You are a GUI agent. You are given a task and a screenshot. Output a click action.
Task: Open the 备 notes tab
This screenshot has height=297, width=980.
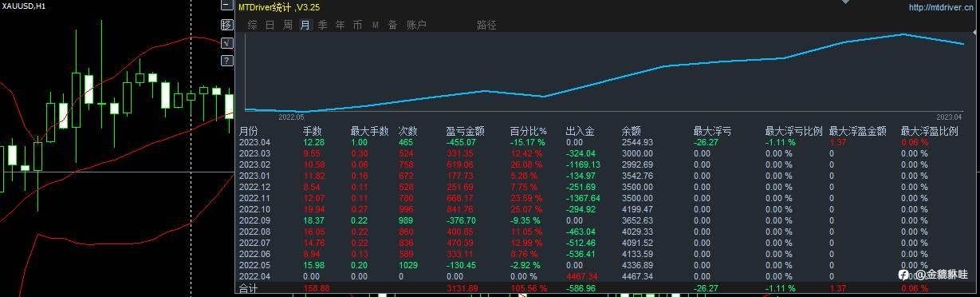pos(392,25)
